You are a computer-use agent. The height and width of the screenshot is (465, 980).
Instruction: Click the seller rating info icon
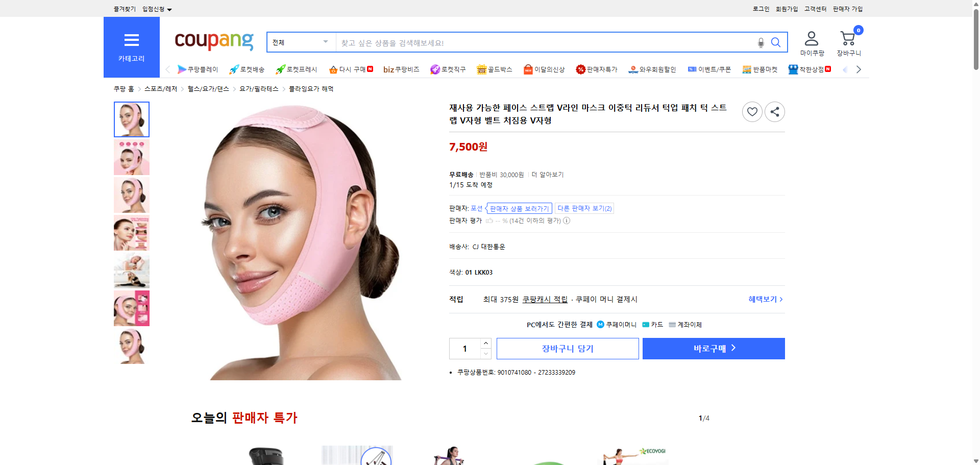point(566,221)
